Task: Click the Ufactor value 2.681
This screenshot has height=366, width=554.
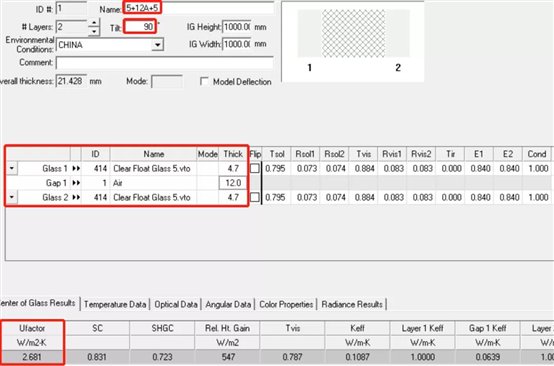Action: coord(32,357)
